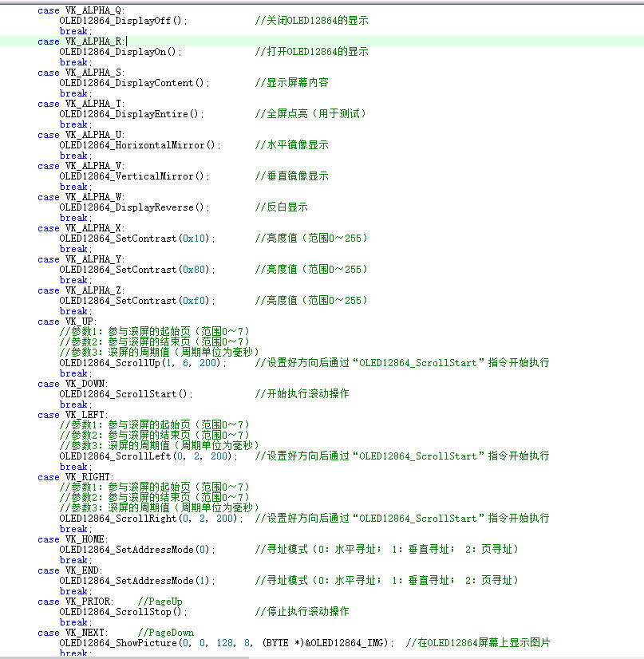Viewport: 644px width, 659px height.
Task: Click the OLED12864_VerticalMirror() call
Action: pyautogui.click(x=135, y=176)
